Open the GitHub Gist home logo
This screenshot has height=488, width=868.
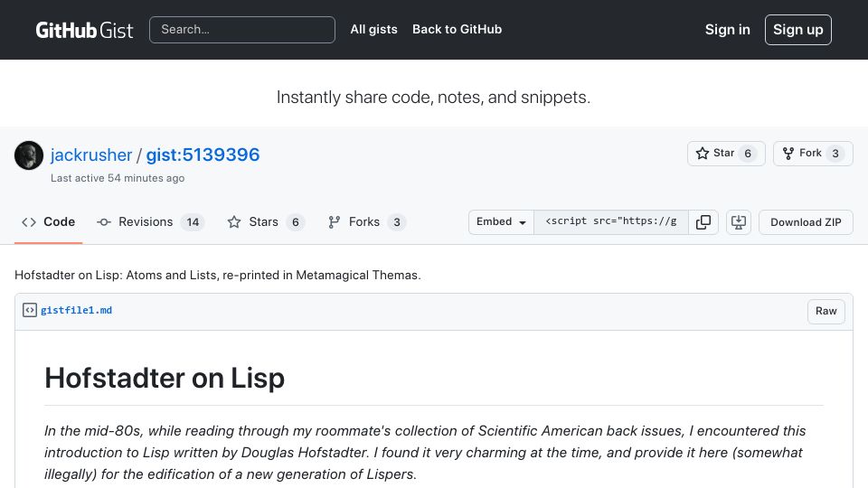pos(84,30)
